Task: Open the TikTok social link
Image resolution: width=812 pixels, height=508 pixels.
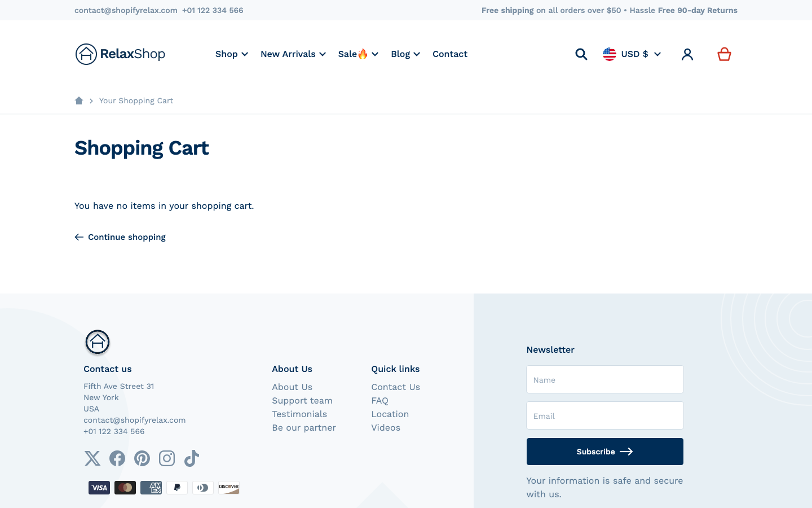Action: [x=192, y=458]
